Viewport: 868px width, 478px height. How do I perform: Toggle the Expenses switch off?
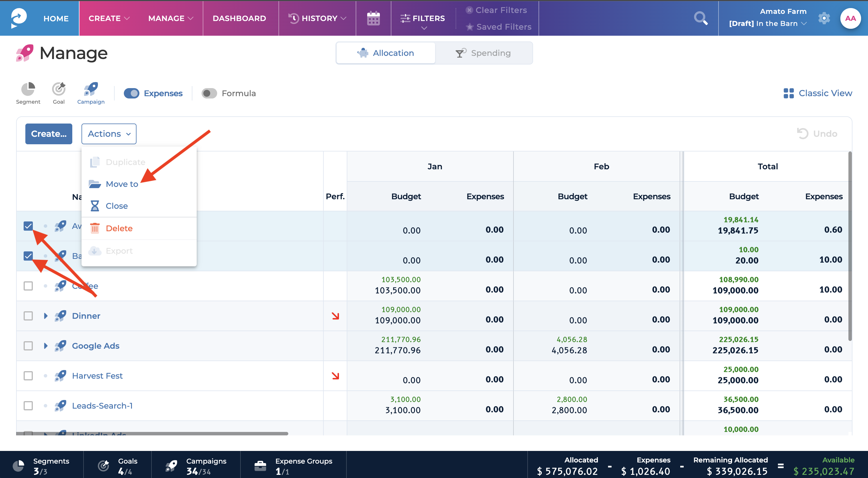tap(131, 93)
